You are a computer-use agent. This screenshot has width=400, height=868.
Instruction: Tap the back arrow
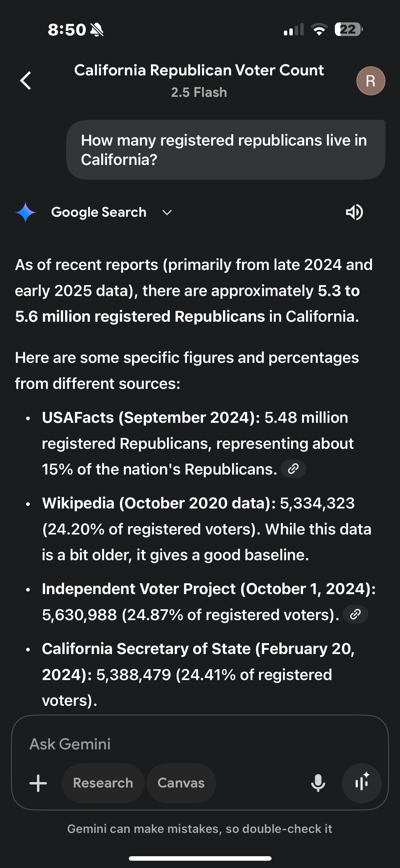pos(26,81)
